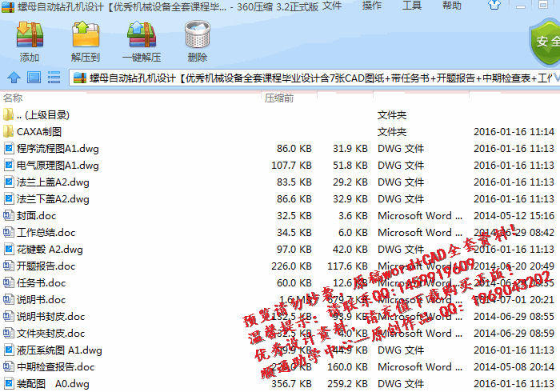Click the 2014-05-08 20:14 date of 中期检查报告.doc
This screenshot has height=392, width=560.
[514, 366]
